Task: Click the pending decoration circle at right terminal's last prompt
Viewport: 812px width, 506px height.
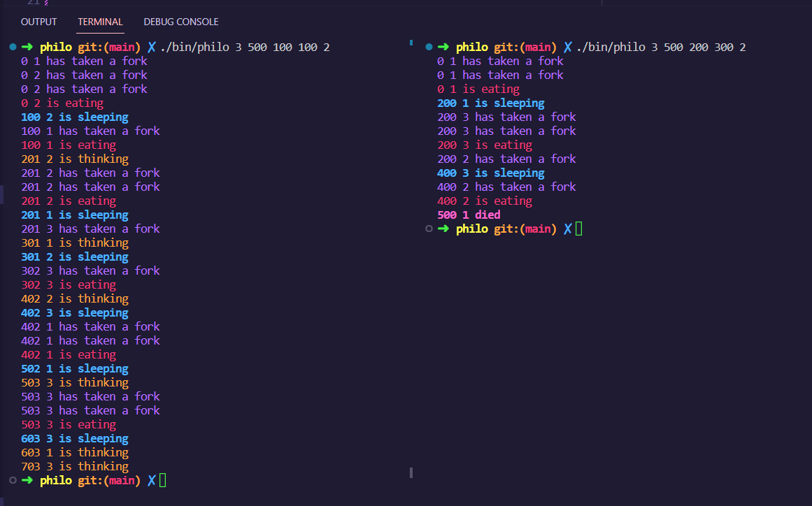Action: [428, 229]
